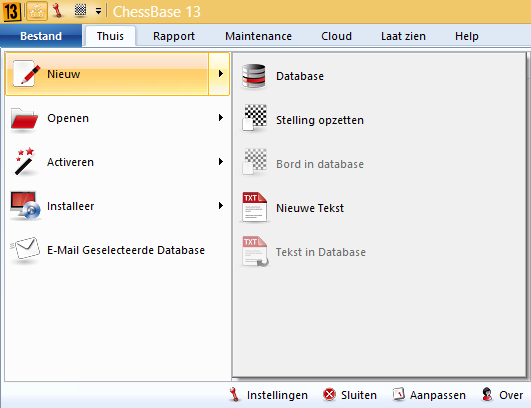The width and height of the screenshot is (531, 408).
Task: Select the Activeren menu entry
Action: [118, 162]
